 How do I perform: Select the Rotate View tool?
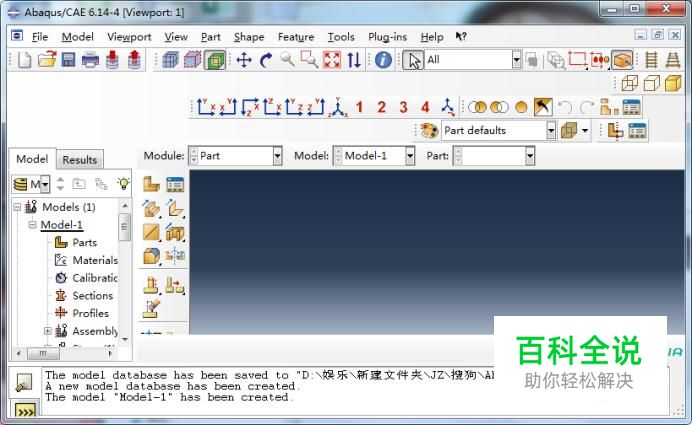(266, 60)
